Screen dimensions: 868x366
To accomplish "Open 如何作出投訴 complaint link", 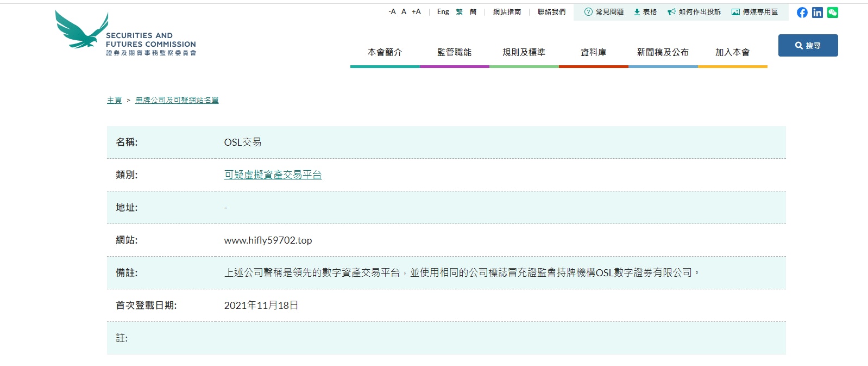I will (694, 11).
